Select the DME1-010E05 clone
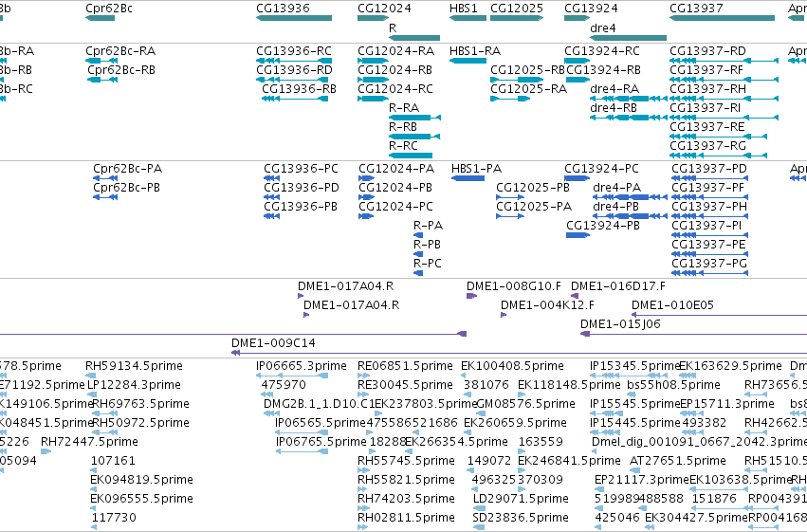807x532 pixels. click(x=719, y=315)
